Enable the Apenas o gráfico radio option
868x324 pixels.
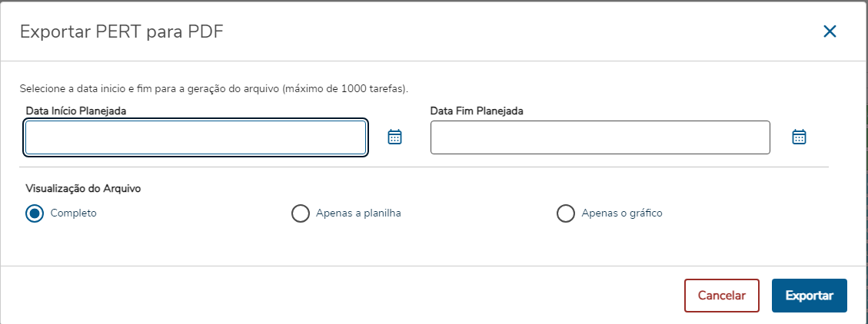pyautogui.click(x=565, y=213)
